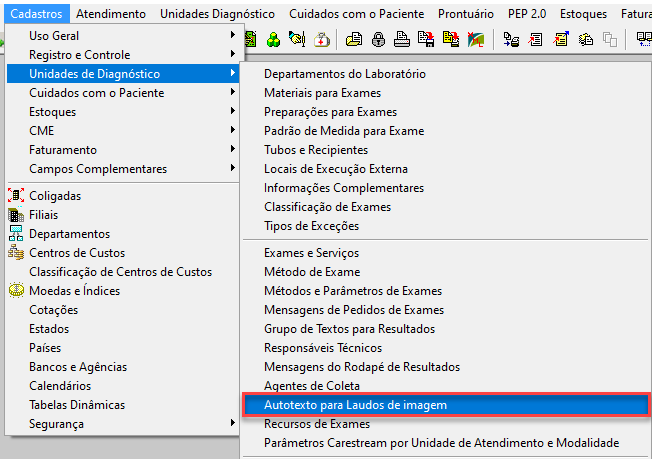Open Estoques in the menu bar
652x459 pixels.
(x=583, y=14)
